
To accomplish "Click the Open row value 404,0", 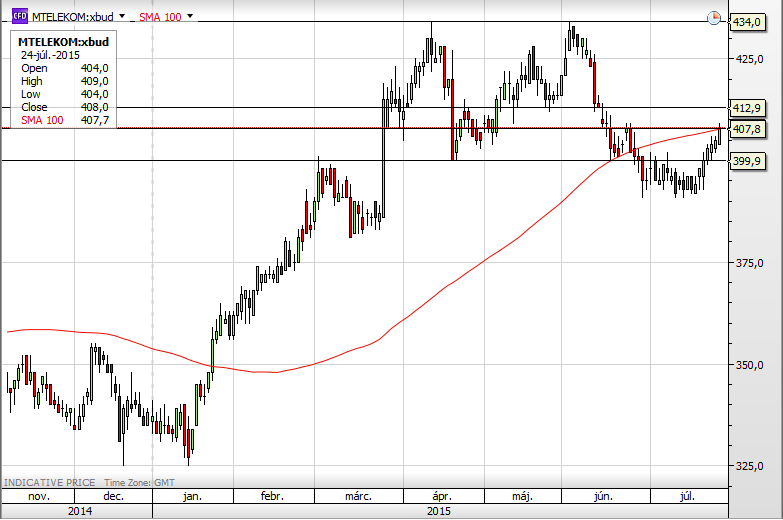I will pyautogui.click(x=94, y=68).
